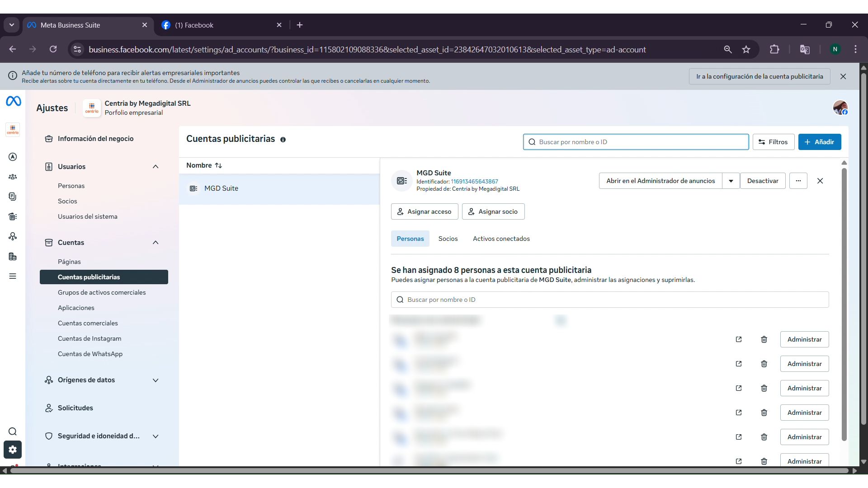Image resolution: width=868 pixels, height=488 pixels.
Task: Open Páginas under Cuentas
Action: (x=69, y=262)
